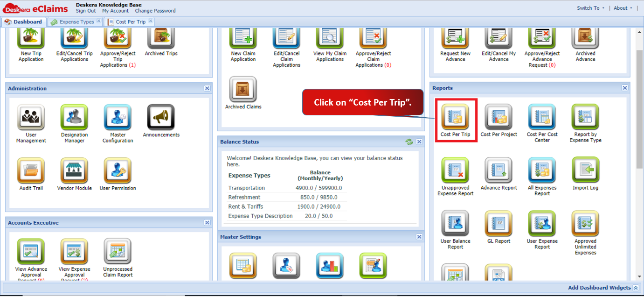Open the User Expense Report
Screen dimensions: 644x297
(x=542, y=223)
